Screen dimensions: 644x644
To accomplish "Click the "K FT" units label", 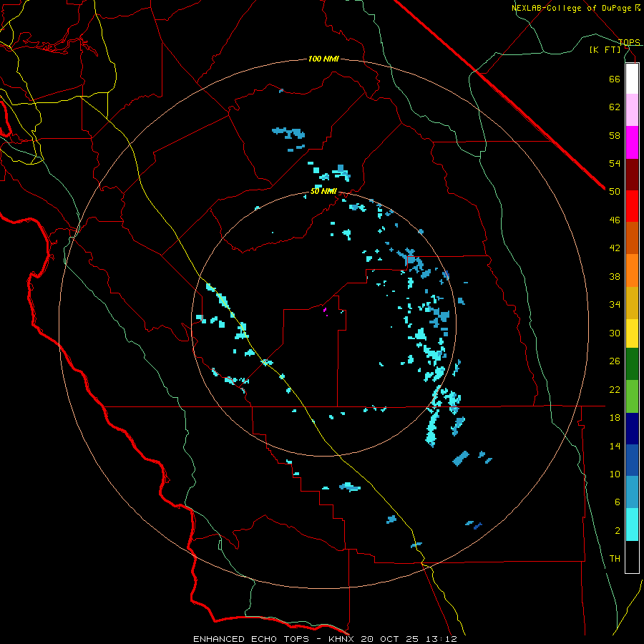I will tap(605, 50).
